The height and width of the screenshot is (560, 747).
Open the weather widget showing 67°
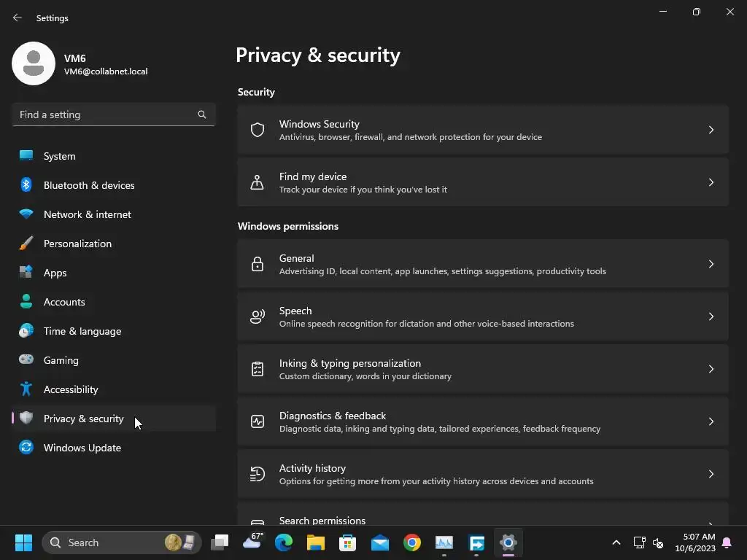(252, 542)
